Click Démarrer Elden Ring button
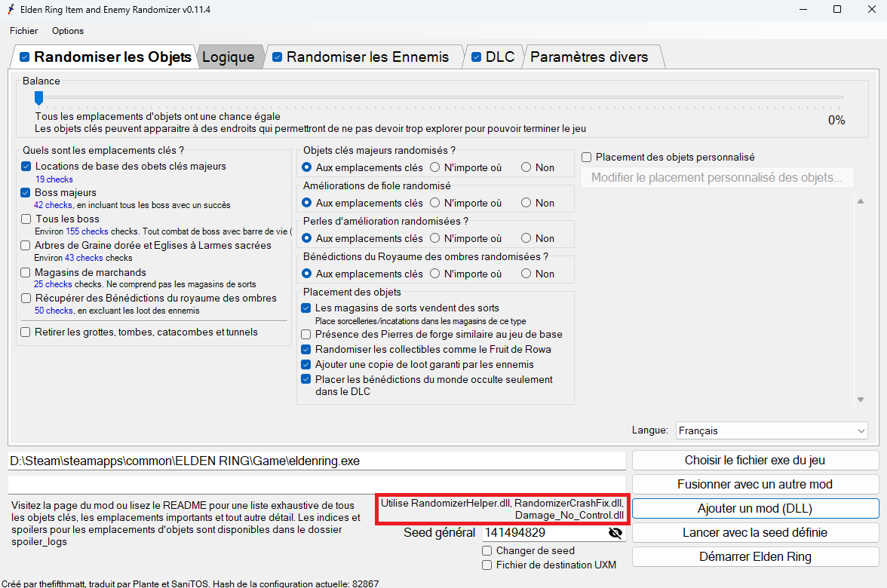 click(755, 557)
